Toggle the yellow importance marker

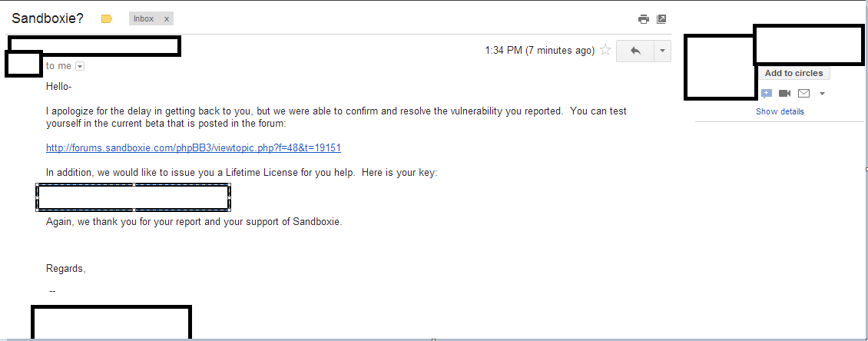point(107,19)
